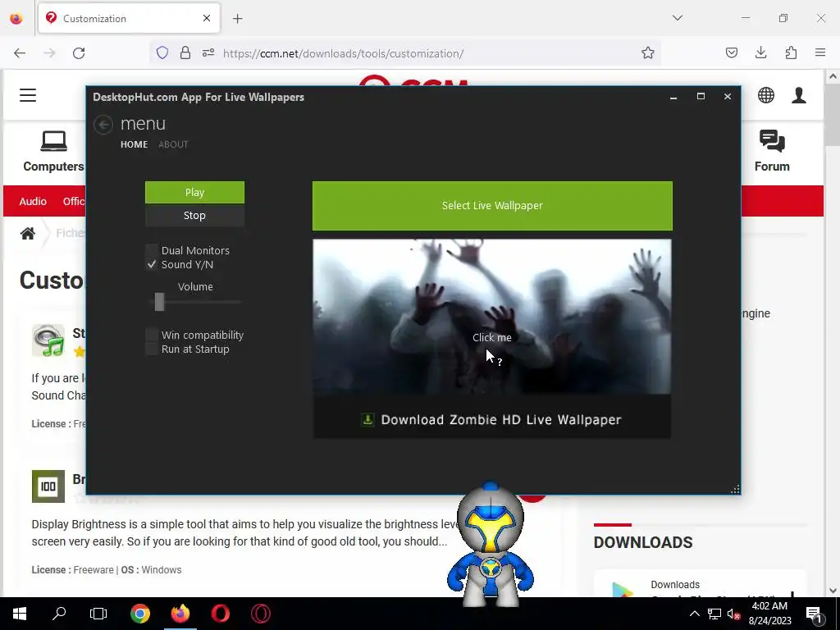
Task: Reload the page in Firefox
Action: (79, 53)
